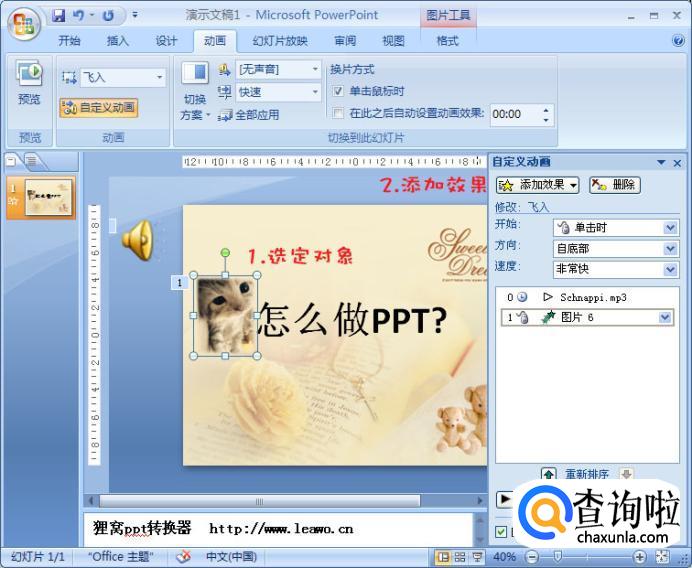Click 全部应用 to apply to all

click(x=249, y=115)
